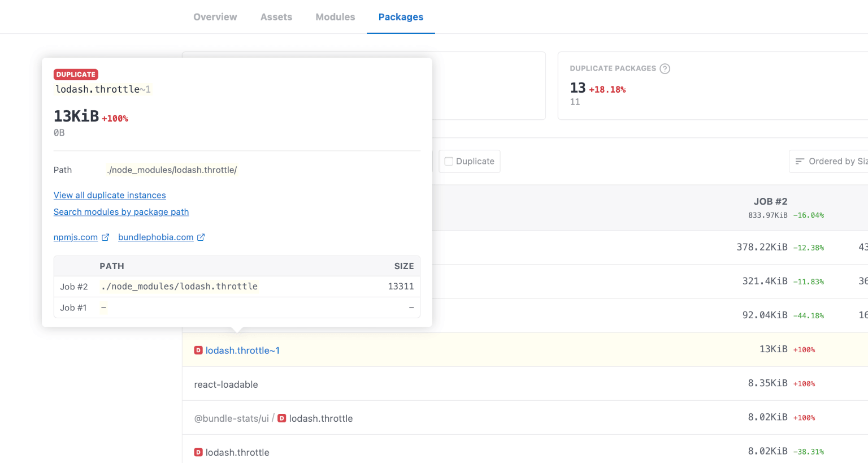The height and width of the screenshot is (463, 868).
Task: Click the 321.4KiB value cell
Action: pyautogui.click(x=765, y=281)
